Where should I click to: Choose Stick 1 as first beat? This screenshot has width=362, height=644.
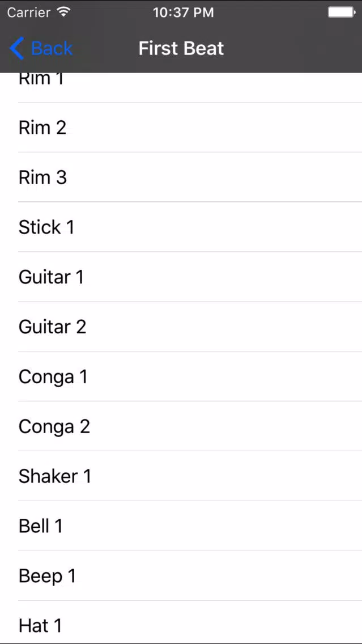pyautogui.click(x=181, y=227)
